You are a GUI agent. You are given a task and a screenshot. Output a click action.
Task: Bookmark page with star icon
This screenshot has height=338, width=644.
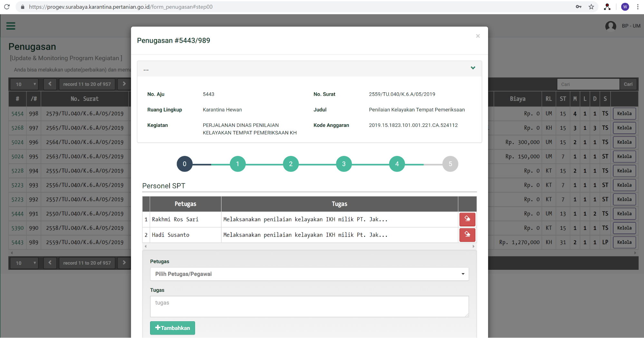pyautogui.click(x=591, y=7)
